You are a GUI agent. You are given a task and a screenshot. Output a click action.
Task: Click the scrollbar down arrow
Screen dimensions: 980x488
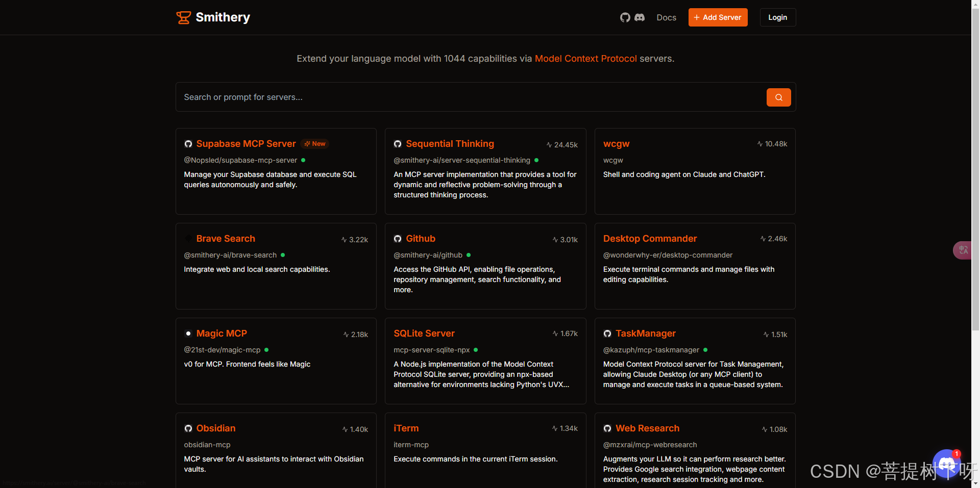click(x=975, y=483)
